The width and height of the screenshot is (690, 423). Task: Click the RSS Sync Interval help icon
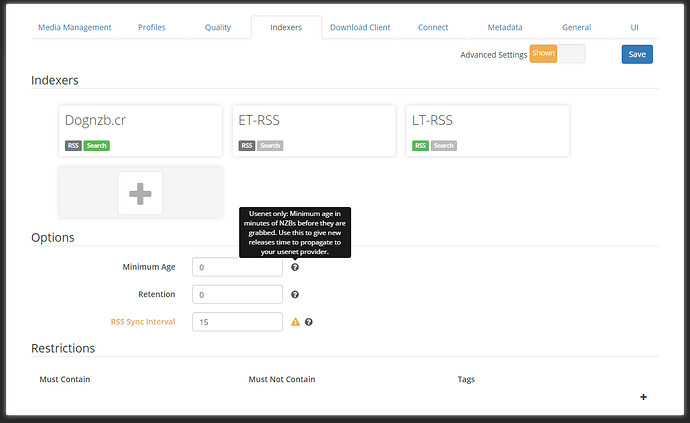[x=309, y=322]
